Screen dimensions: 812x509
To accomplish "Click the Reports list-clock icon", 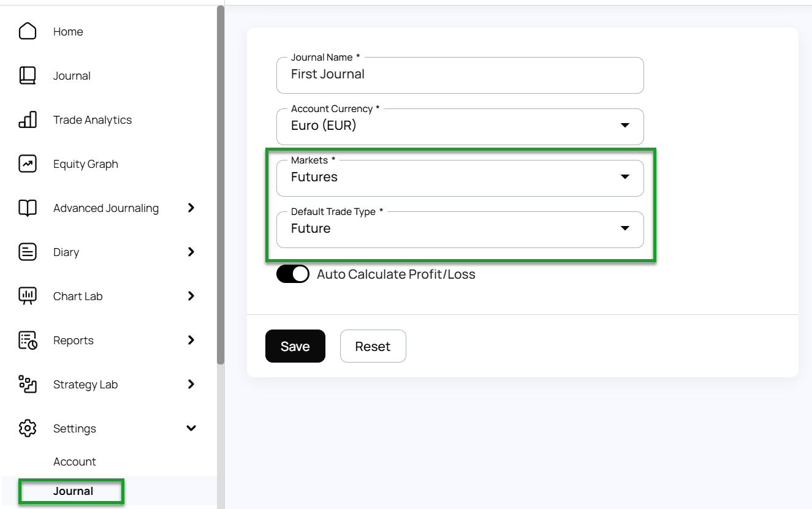I will 28,340.
